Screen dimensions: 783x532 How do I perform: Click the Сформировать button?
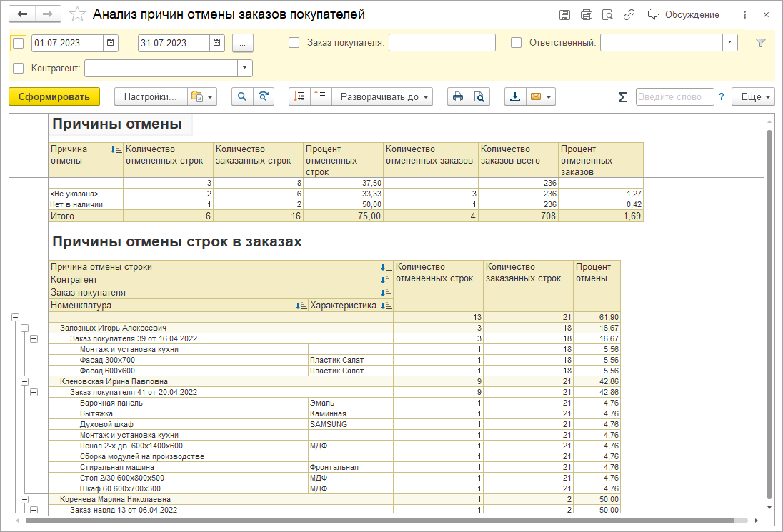tap(54, 97)
